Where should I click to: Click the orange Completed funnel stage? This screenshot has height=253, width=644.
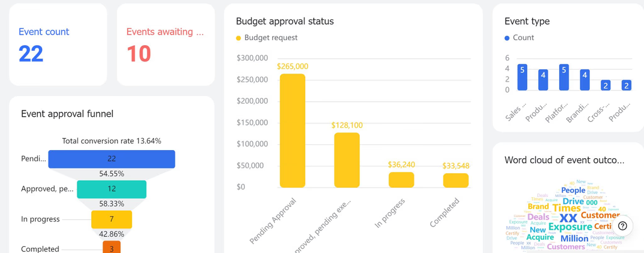tap(112, 247)
